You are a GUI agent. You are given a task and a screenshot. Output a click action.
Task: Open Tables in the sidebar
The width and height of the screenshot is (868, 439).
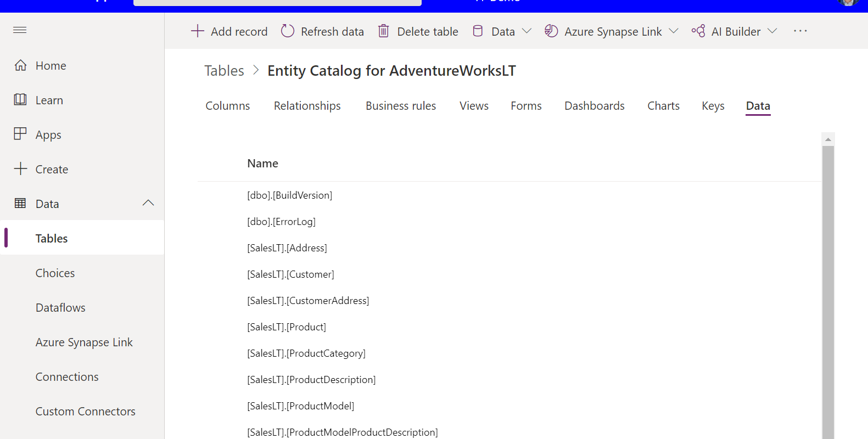pyautogui.click(x=82, y=238)
